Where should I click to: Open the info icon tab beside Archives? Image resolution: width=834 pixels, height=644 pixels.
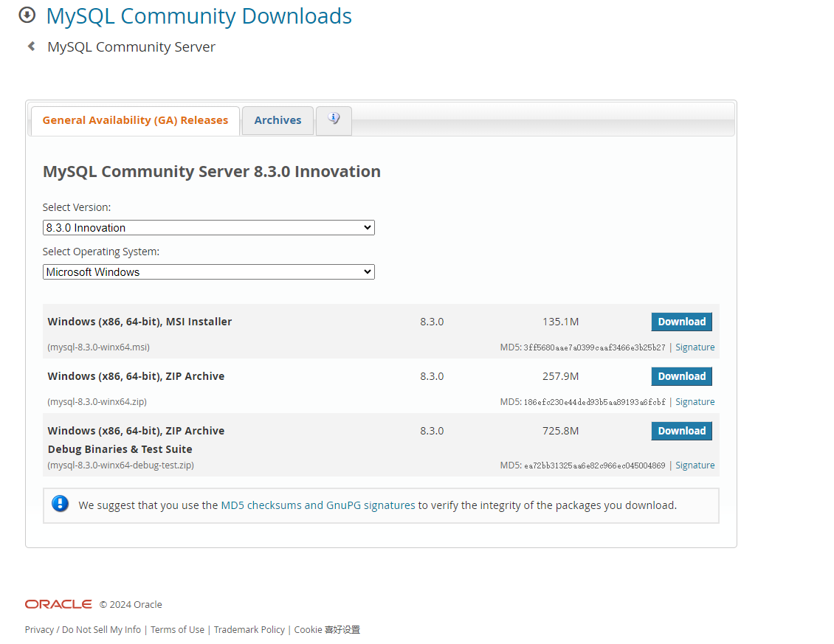tap(334, 120)
